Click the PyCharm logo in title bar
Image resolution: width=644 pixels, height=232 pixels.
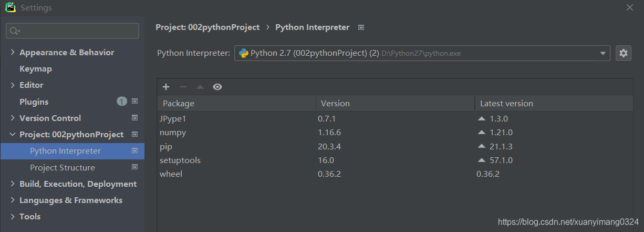pos(10,8)
